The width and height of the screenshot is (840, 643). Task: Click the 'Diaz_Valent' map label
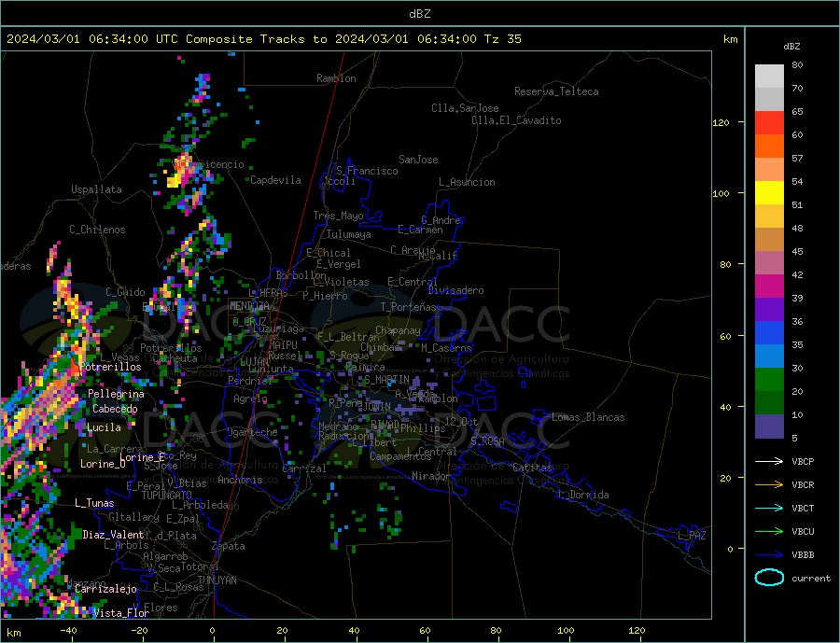[x=113, y=535]
